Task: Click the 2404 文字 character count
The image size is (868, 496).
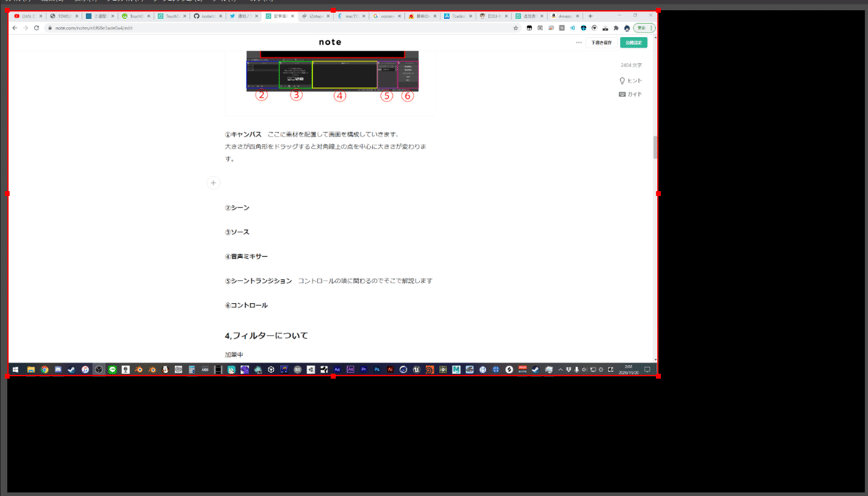Action: tap(631, 65)
